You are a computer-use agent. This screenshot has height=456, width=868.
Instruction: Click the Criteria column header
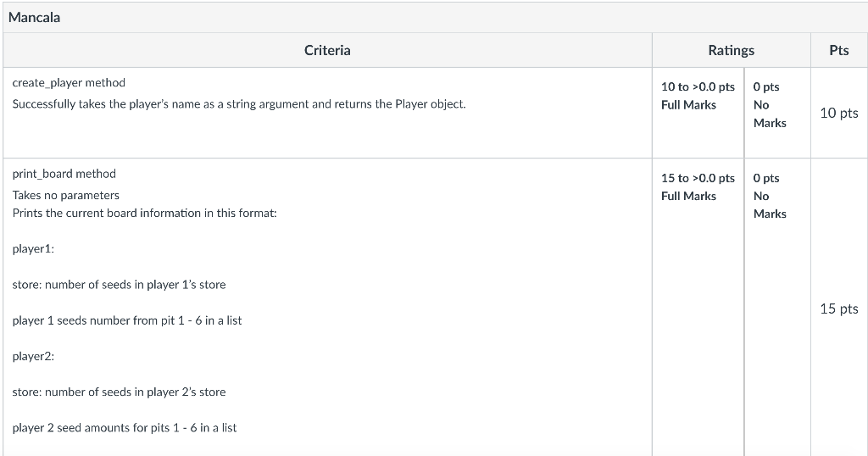[x=327, y=50]
